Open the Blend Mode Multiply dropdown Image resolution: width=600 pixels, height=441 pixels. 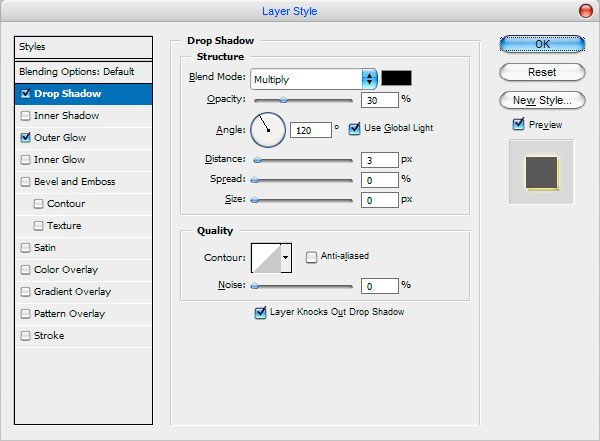314,79
